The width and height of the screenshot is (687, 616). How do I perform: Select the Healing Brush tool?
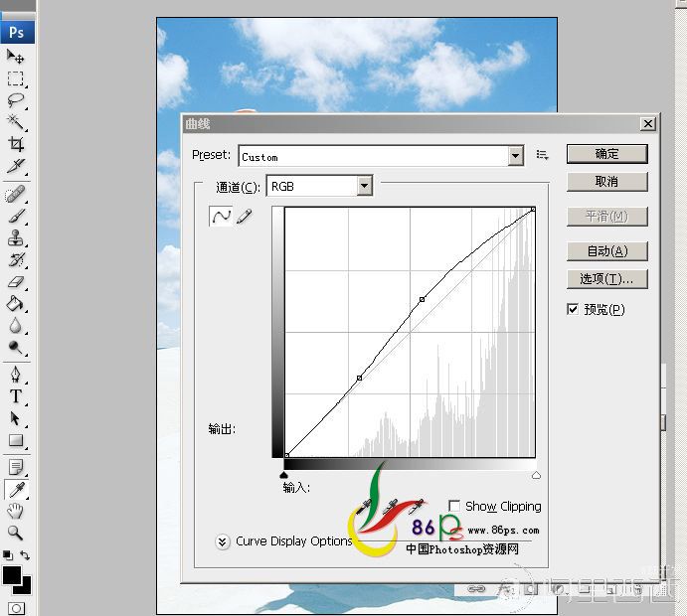pyautogui.click(x=15, y=195)
